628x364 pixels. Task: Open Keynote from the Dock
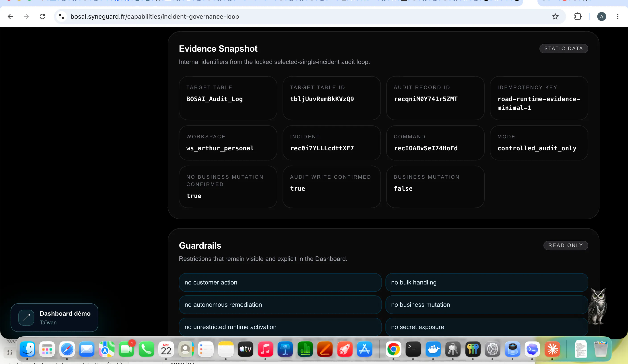285,349
